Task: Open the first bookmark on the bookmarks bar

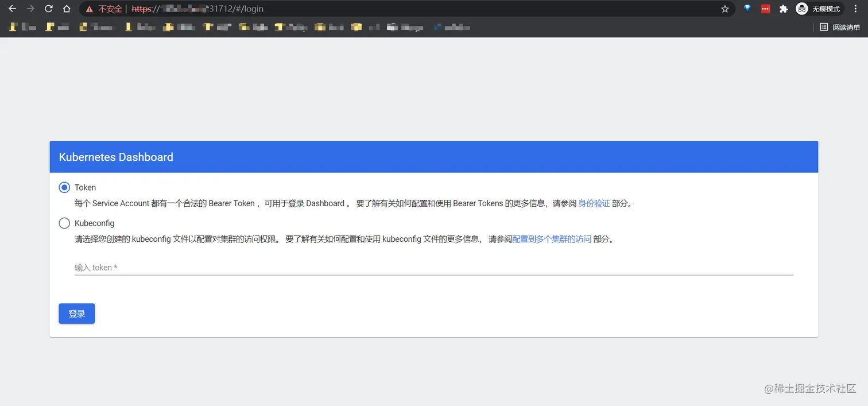Action: coord(22,27)
